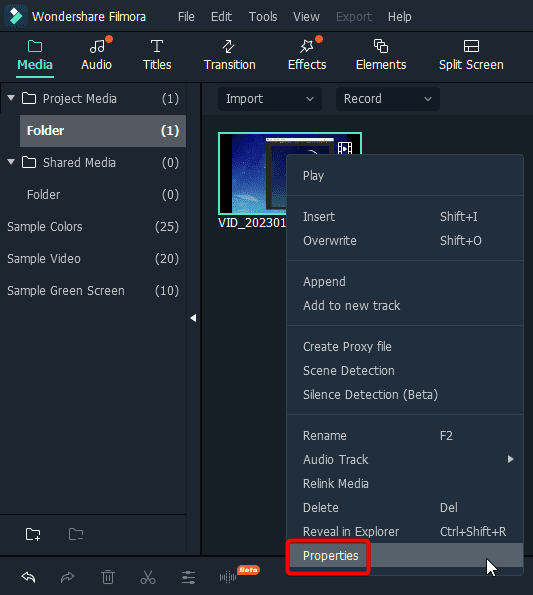533x595 pixels.
Task: Add a new folder with folder-plus icon
Action: (33, 534)
